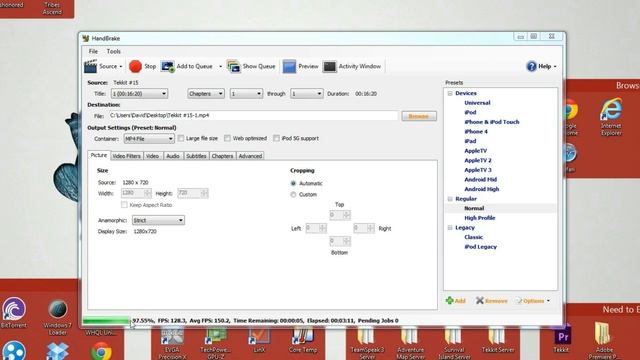The height and width of the screenshot is (360, 640).
Task: Open the Activity Window icon
Action: click(x=329, y=67)
